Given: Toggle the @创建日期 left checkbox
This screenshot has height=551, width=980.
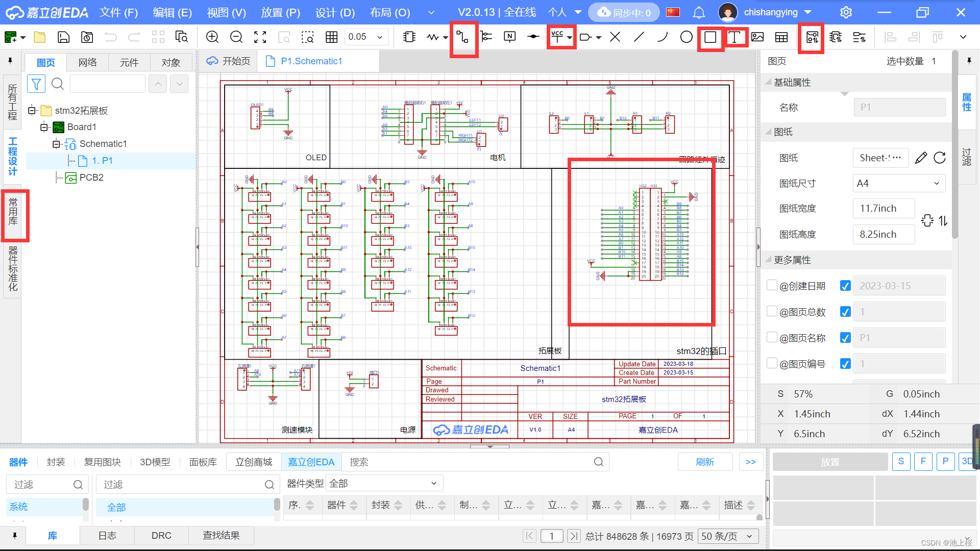Looking at the screenshot, I should pyautogui.click(x=772, y=285).
